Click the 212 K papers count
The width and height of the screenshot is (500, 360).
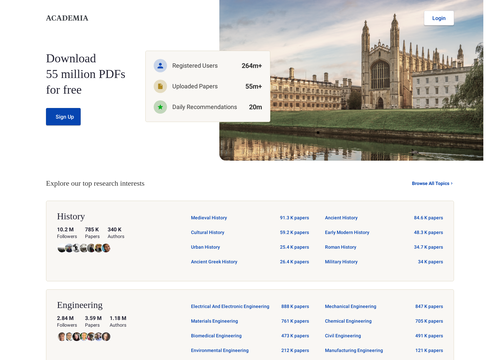pyautogui.click(x=295, y=350)
